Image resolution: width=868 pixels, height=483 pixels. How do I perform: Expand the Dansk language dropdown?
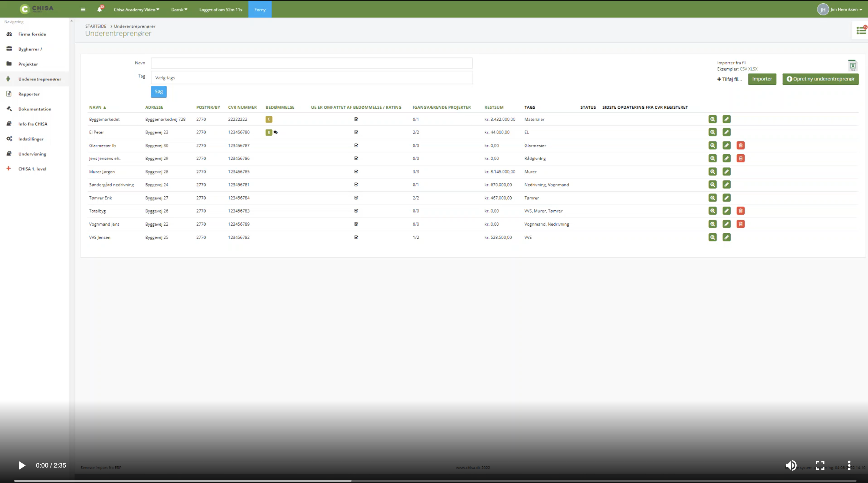179,9
